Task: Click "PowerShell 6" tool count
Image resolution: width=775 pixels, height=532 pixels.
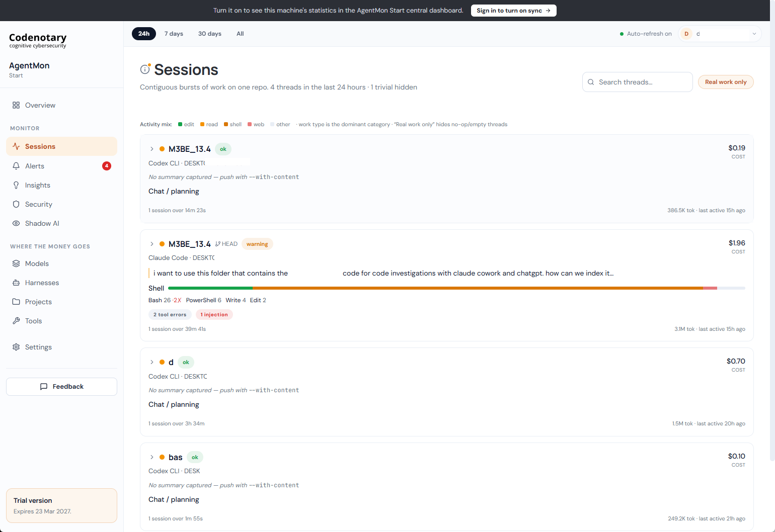Action: (x=203, y=300)
